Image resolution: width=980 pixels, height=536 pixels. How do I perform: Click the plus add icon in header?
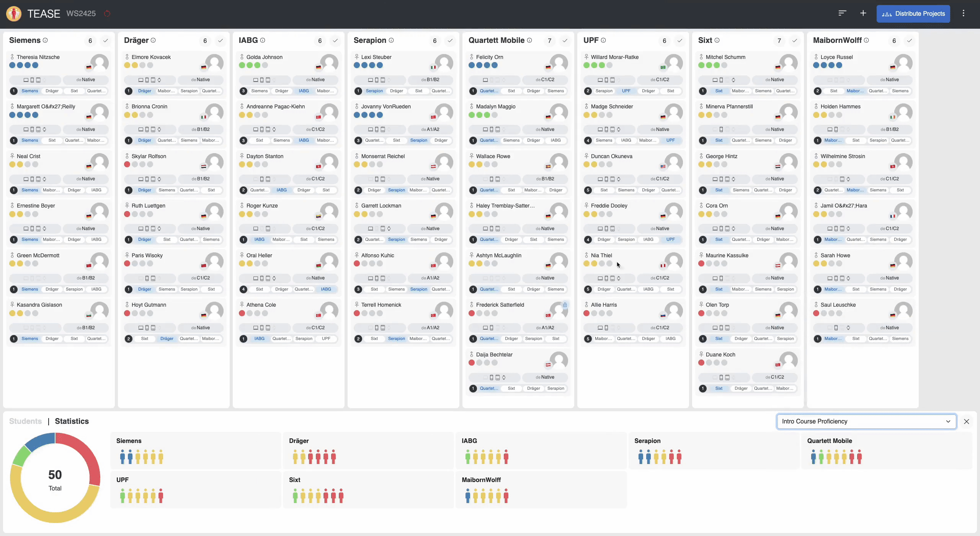(x=863, y=13)
